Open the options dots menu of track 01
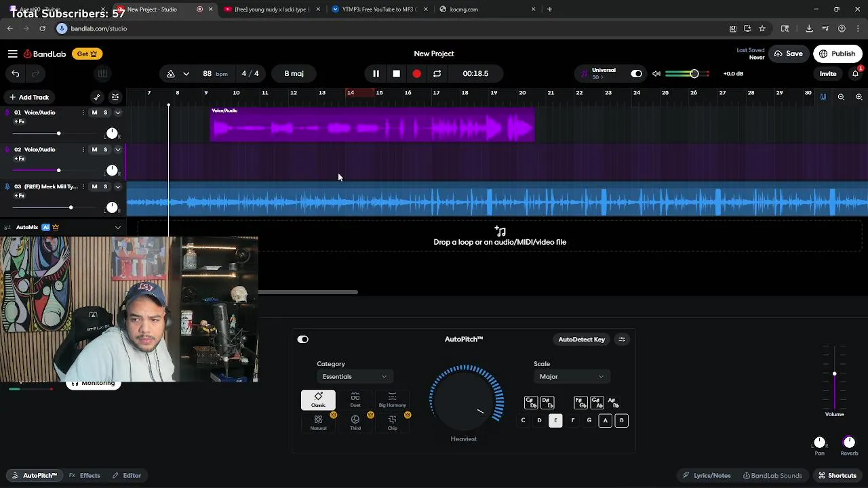 pos(83,113)
